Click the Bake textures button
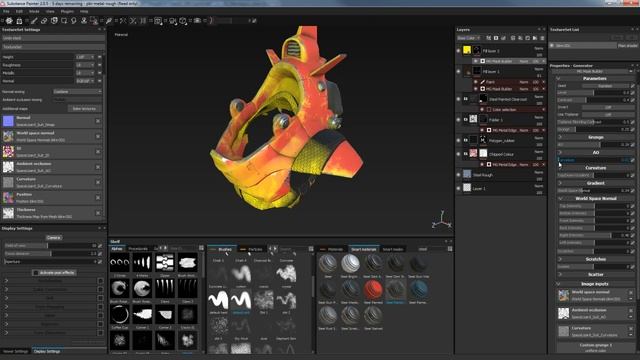This screenshot has width=640, height=360. [x=84, y=109]
